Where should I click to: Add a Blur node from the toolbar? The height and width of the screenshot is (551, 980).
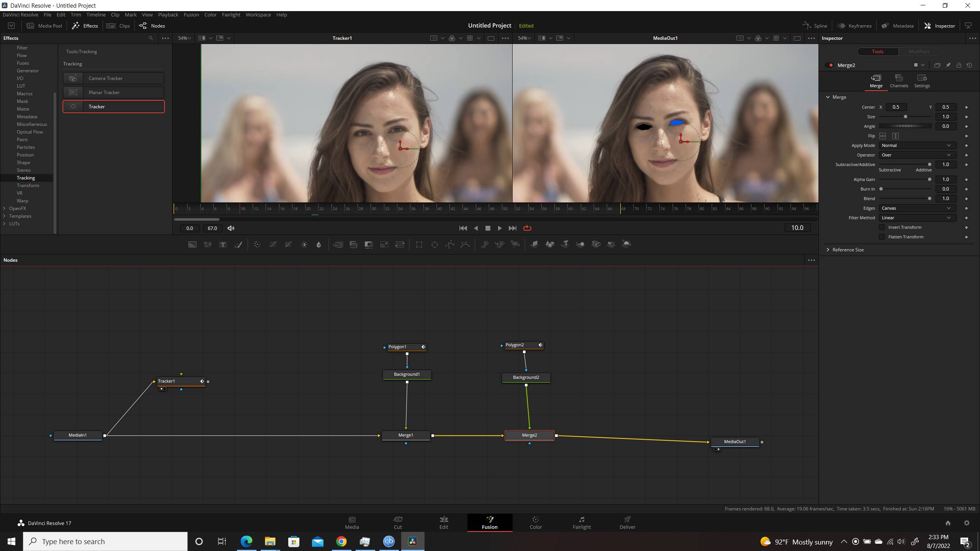tap(318, 245)
